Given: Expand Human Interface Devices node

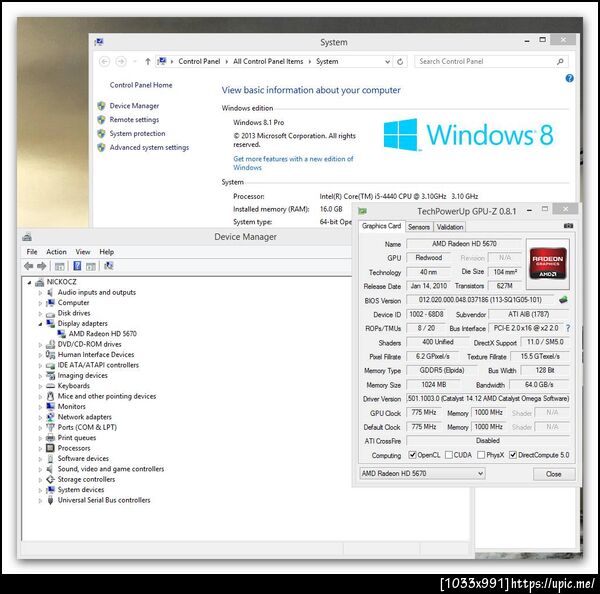Looking at the screenshot, I should click(40, 355).
